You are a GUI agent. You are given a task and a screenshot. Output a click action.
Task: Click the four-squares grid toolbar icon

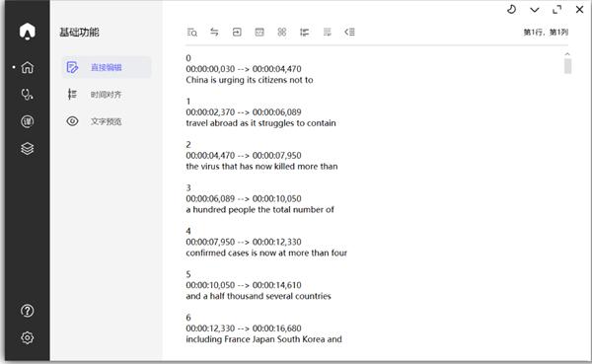point(282,33)
